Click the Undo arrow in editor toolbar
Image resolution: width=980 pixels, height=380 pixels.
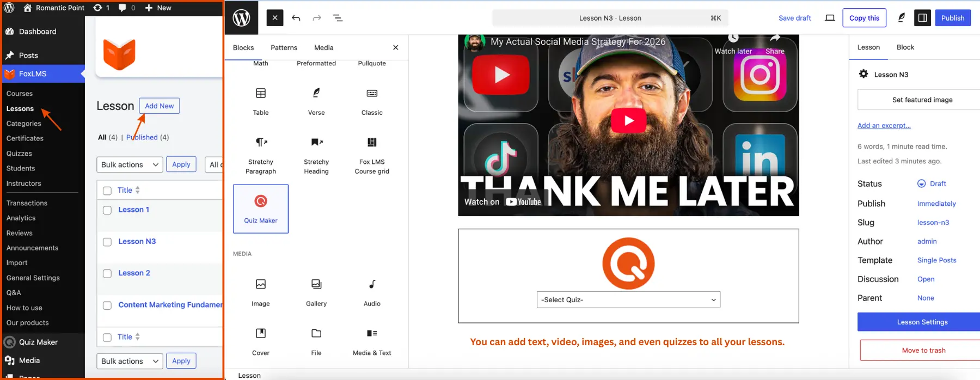pyautogui.click(x=296, y=18)
